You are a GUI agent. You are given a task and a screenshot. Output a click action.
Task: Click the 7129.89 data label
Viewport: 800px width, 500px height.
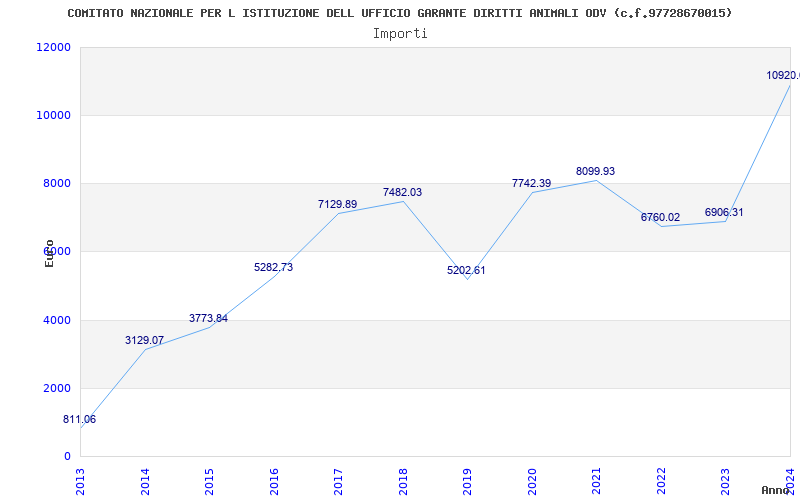337,204
